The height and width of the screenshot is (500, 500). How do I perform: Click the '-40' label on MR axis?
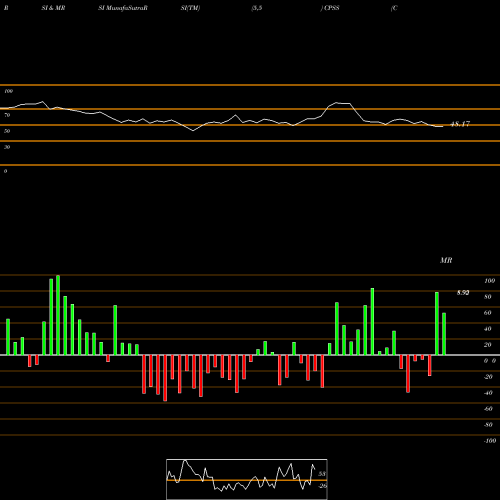488,393
